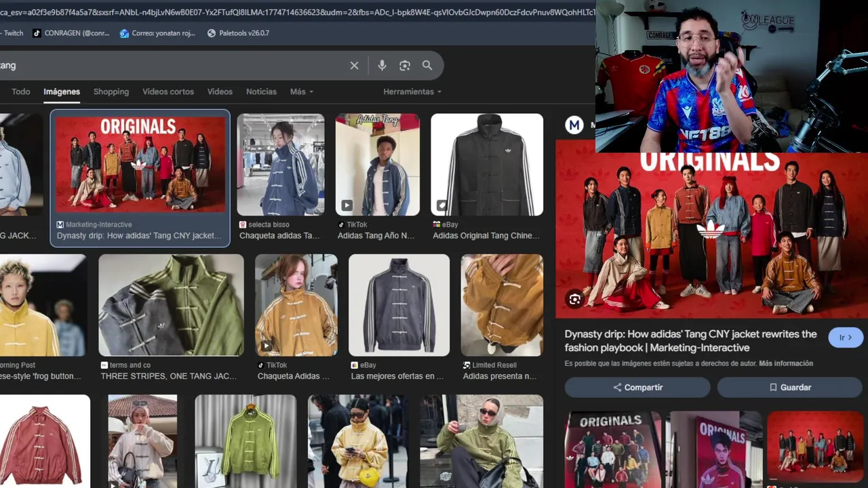Click the large Originals preview image
868x488 pixels.
tap(711, 235)
